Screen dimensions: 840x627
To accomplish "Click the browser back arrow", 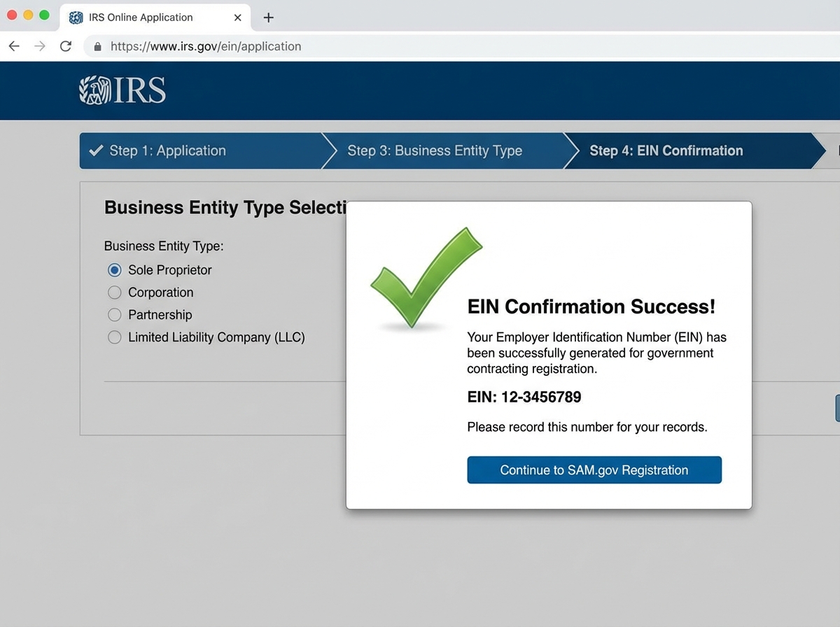I will tap(14, 46).
